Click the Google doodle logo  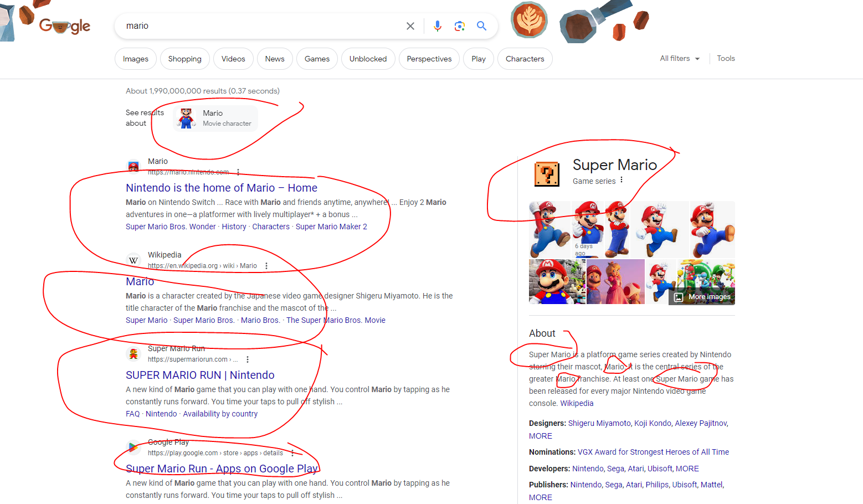pos(65,25)
